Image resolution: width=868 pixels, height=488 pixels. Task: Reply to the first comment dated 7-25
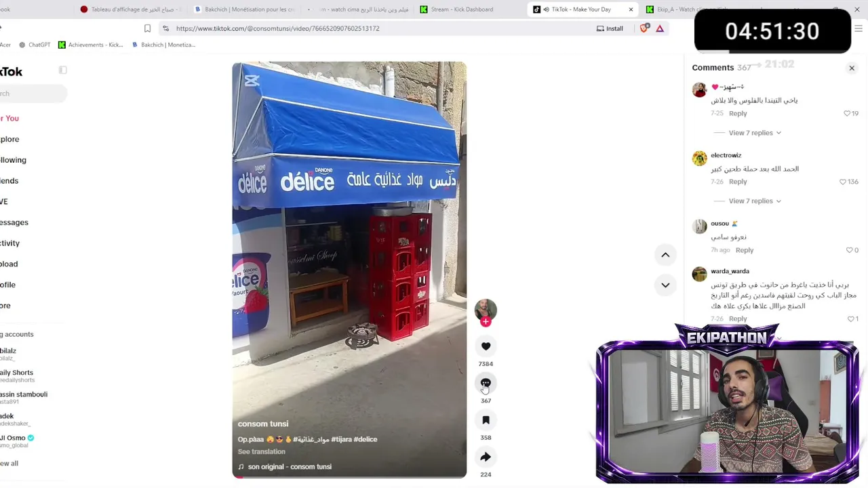738,114
